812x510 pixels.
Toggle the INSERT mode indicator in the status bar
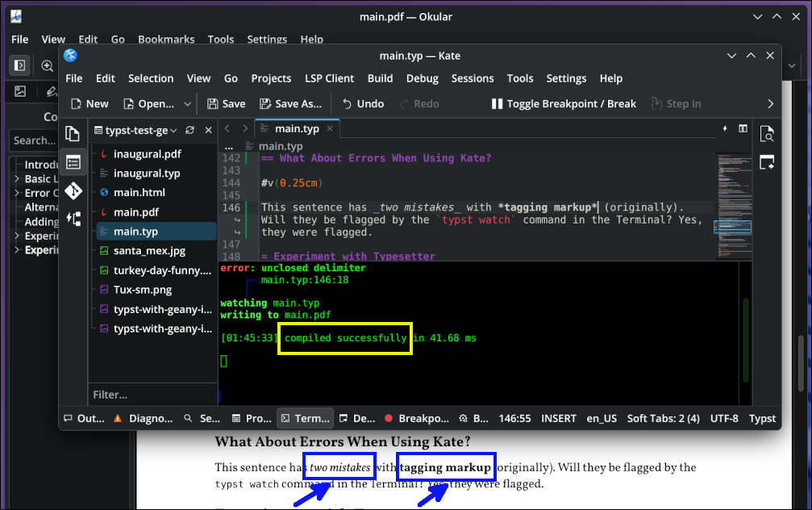pos(558,418)
